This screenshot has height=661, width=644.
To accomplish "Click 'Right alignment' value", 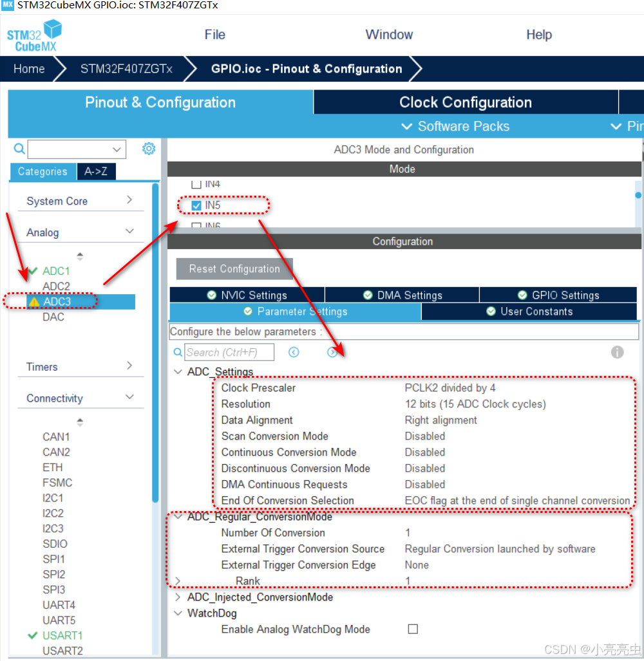I will (x=440, y=420).
